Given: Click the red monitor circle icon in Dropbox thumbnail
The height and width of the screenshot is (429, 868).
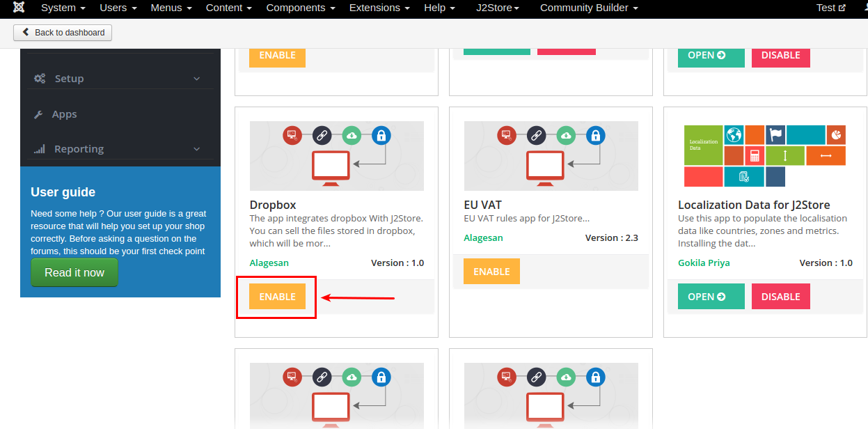Looking at the screenshot, I should pos(292,135).
